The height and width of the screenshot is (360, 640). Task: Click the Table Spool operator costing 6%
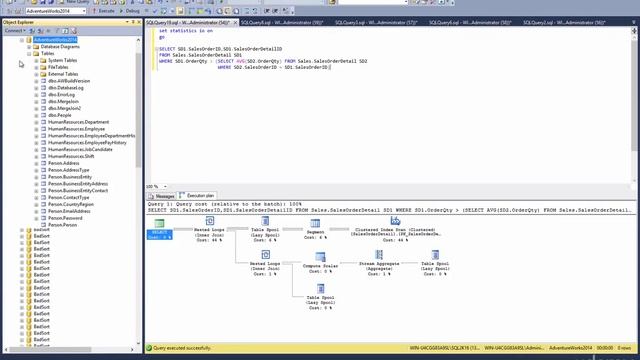click(265, 229)
